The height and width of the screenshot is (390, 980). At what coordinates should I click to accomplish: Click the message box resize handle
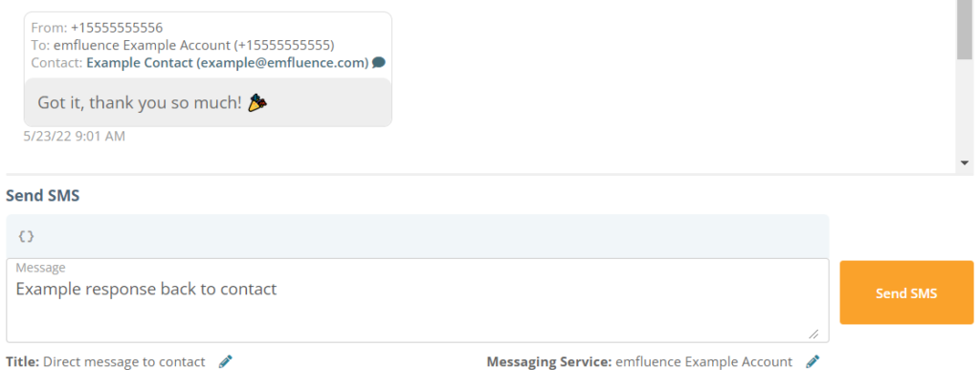[813, 334]
